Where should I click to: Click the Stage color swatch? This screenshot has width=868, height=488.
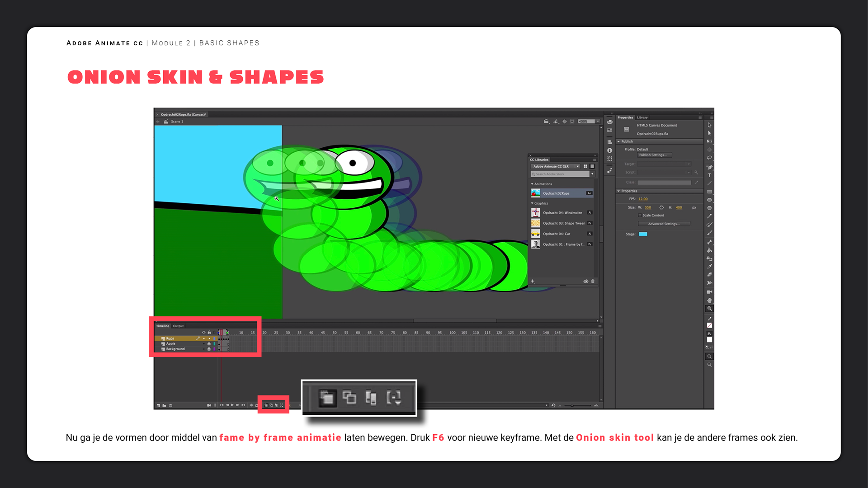pyautogui.click(x=643, y=234)
